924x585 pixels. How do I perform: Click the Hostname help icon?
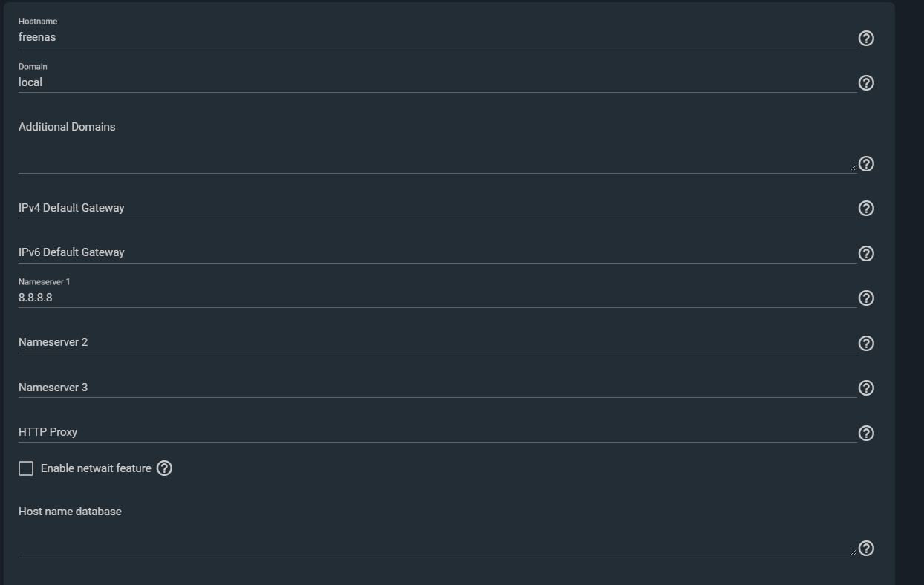tap(866, 39)
